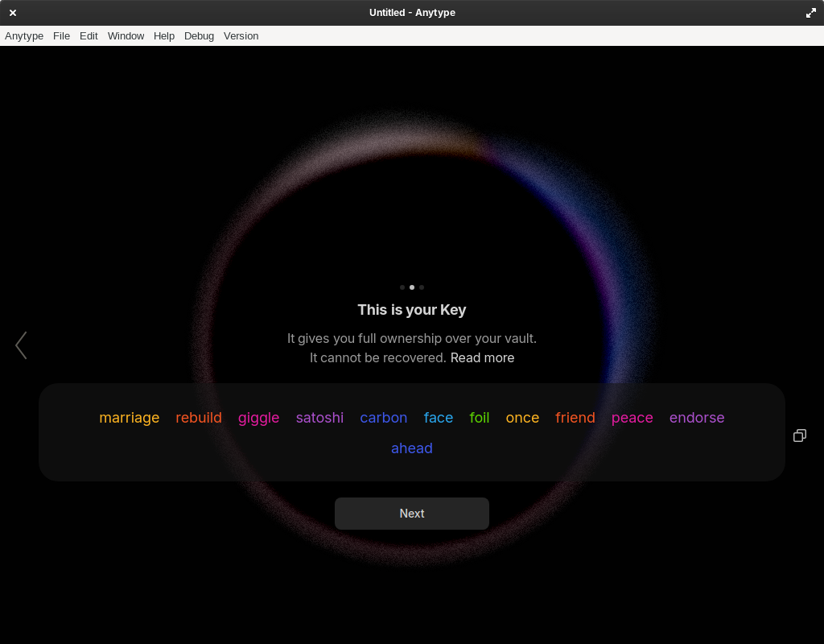The height and width of the screenshot is (644, 824).
Task: Click the copy key icon
Action: [x=799, y=436]
